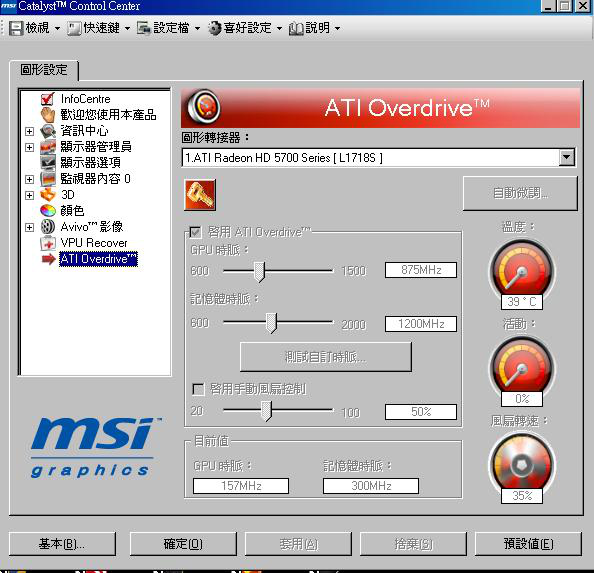Click the 顏色 color wheel icon
The height and width of the screenshot is (573, 594).
point(48,211)
